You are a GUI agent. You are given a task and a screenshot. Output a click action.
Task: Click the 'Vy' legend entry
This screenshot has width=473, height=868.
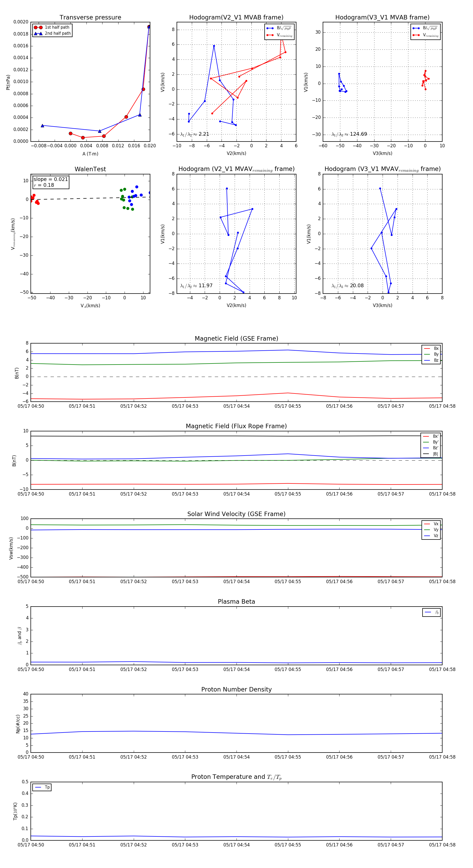(x=431, y=530)
